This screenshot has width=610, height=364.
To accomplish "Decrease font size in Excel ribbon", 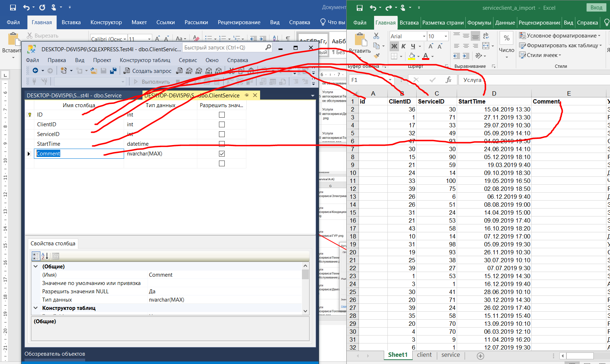I will (x=440, y=46).
